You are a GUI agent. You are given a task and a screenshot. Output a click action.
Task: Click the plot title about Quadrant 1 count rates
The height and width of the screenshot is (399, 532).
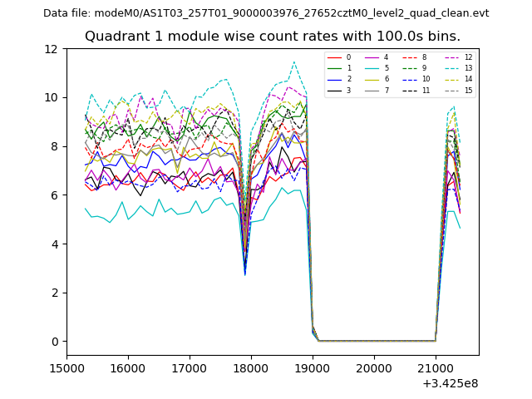[x=273, y=37]
